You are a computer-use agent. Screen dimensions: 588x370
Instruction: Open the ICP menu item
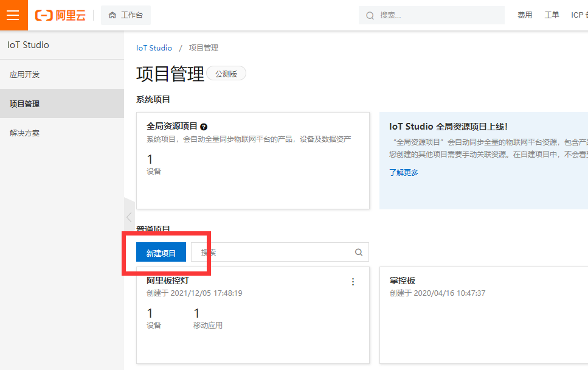579,15
